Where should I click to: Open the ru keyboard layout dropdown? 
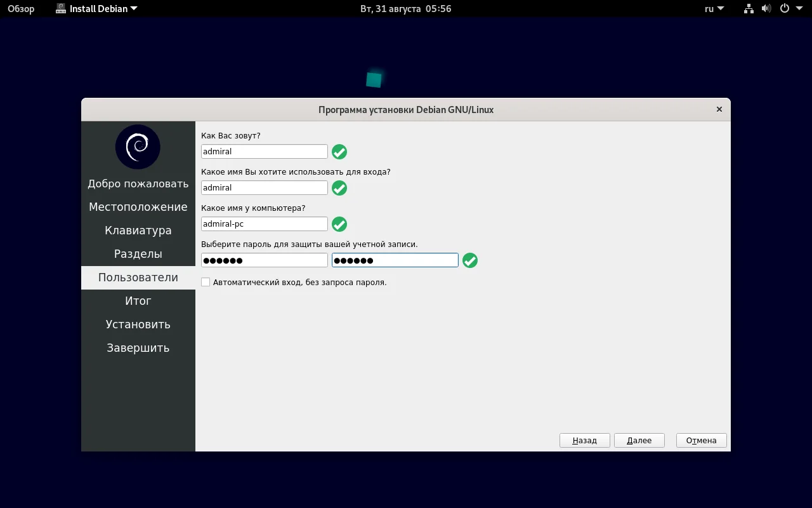(x=713, y=8)
